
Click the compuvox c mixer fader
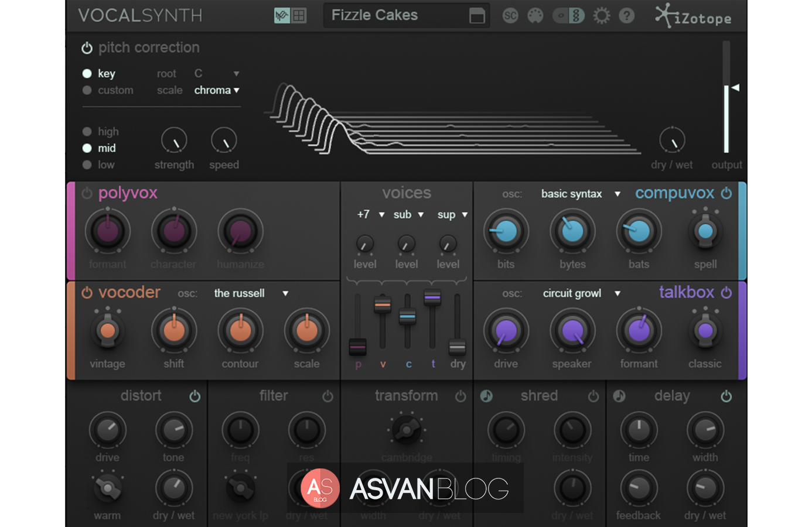pyautogui.click(x=407, y=316)
